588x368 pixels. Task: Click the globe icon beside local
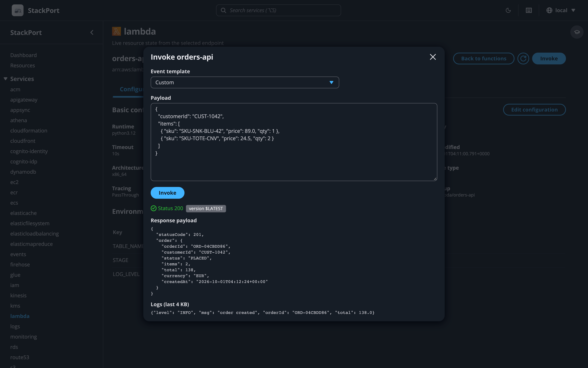coord(549,10)
